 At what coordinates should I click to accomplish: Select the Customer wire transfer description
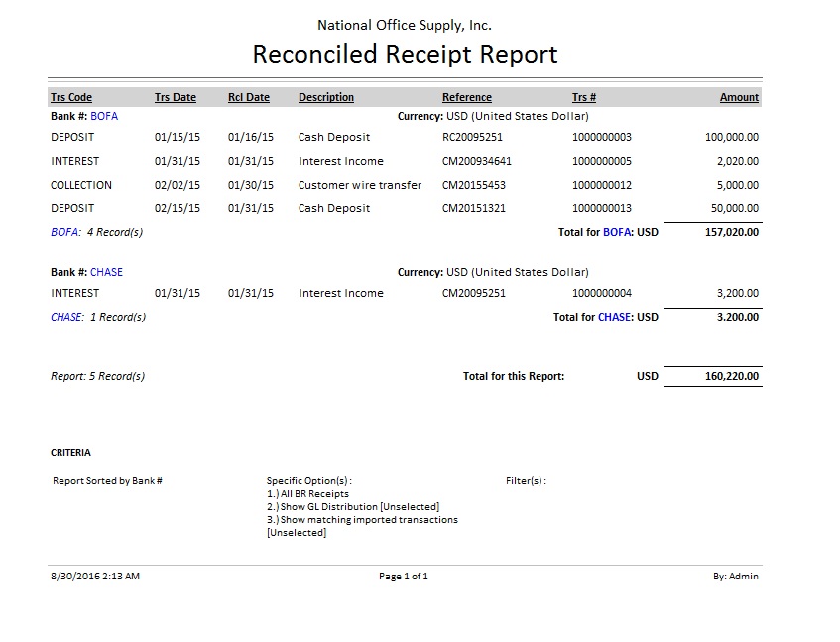[360, 185]
